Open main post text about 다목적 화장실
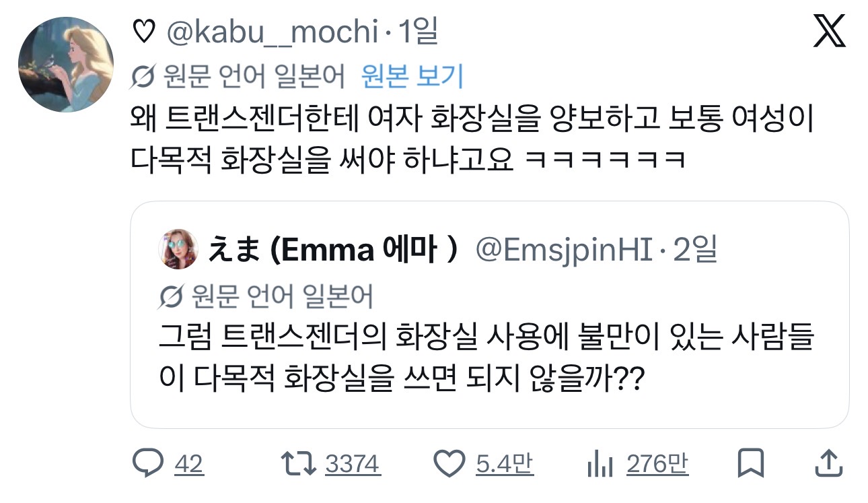Screen dimensions: 868x503 [x=472, y=139]
